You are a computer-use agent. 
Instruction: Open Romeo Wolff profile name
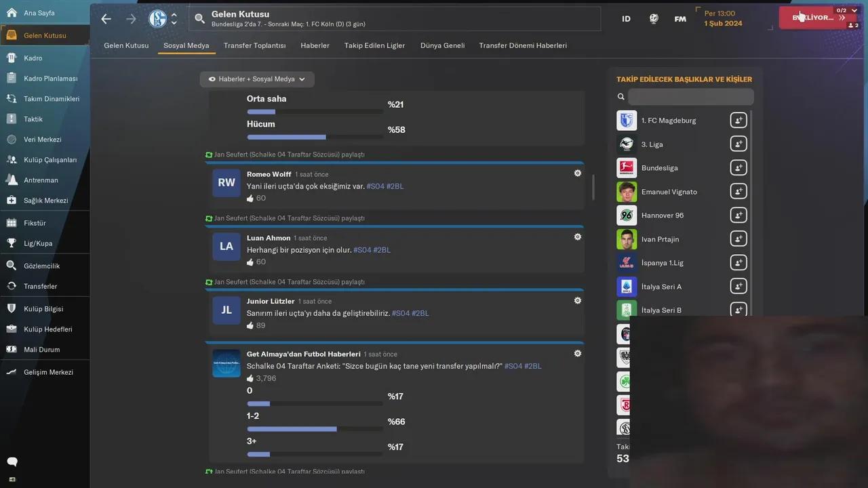(x=269, y=174)
